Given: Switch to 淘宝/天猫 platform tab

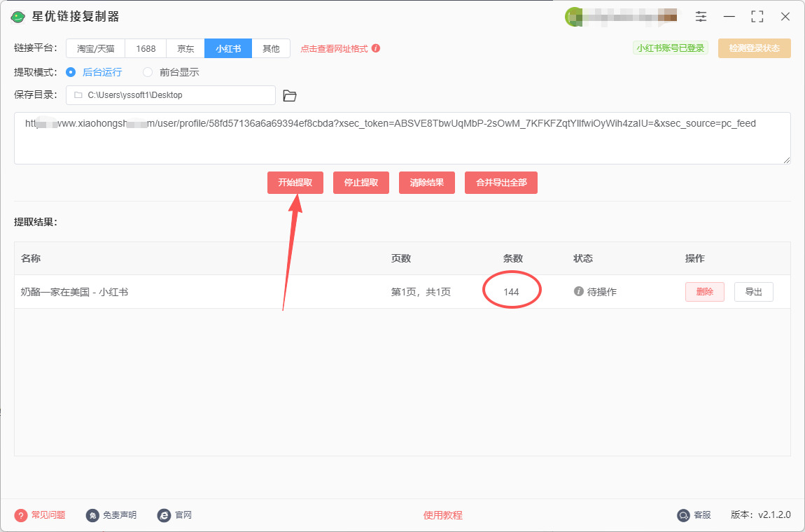Looking at the screenshot, I should [95, 49].
